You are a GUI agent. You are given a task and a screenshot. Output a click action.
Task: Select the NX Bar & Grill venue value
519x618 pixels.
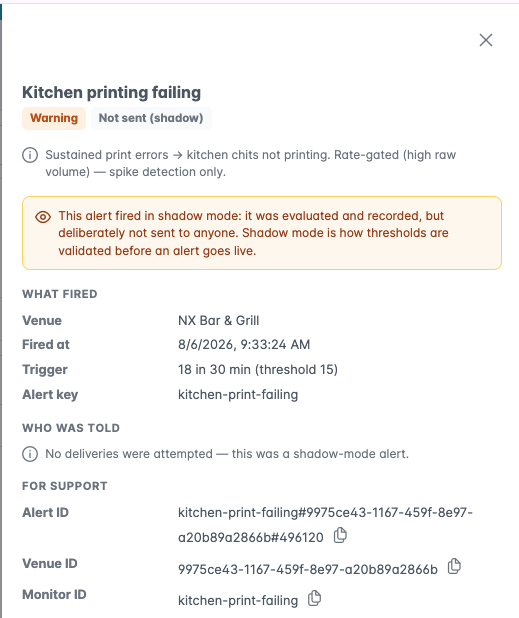(x=218, y=320)
